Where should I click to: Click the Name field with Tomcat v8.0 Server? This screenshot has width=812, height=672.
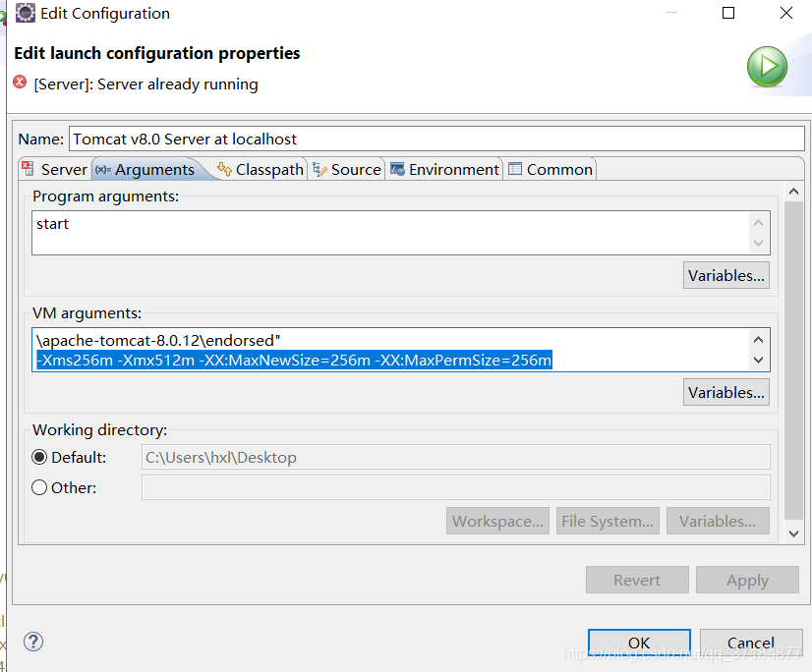436,139
